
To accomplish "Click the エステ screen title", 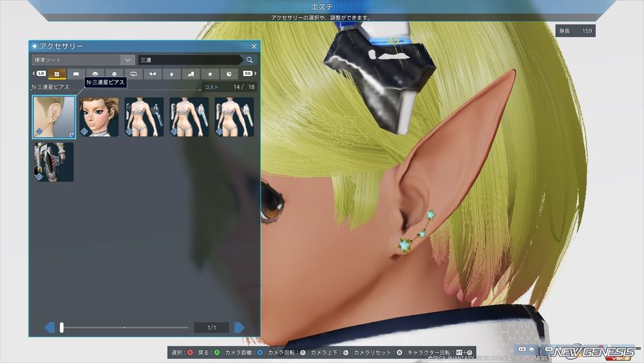I will (322, 6).
